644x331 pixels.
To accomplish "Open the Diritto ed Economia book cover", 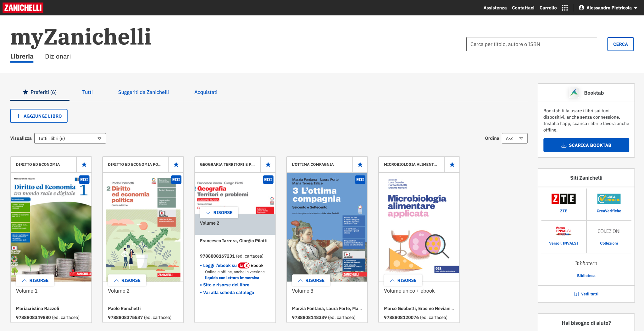I will [51, 227].
